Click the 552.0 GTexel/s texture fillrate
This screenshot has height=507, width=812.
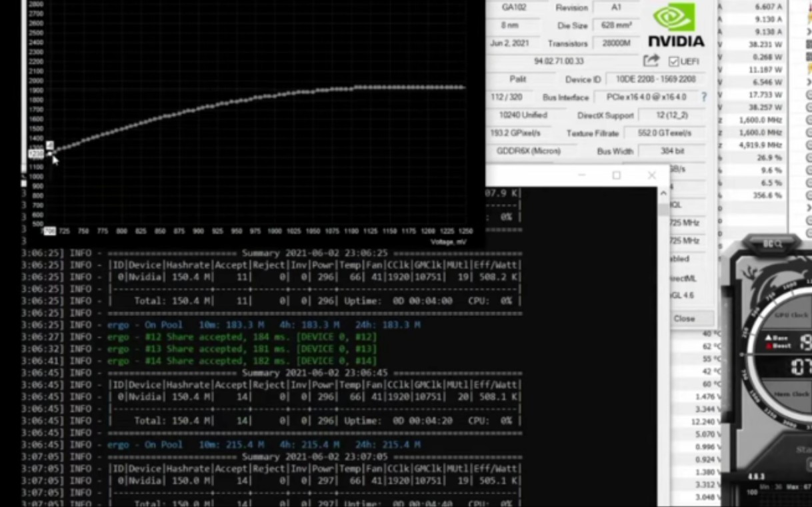(663, 133)
